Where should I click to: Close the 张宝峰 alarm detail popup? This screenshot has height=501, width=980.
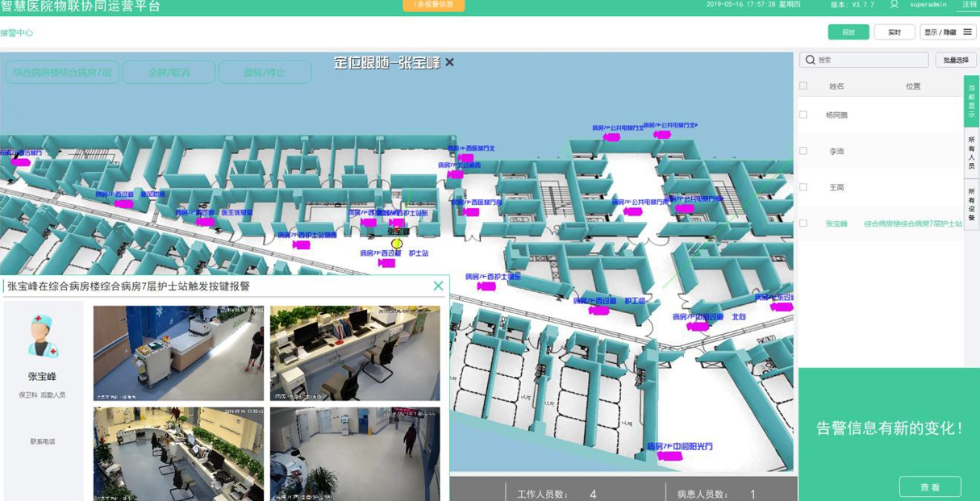click(x=438, y=286)
